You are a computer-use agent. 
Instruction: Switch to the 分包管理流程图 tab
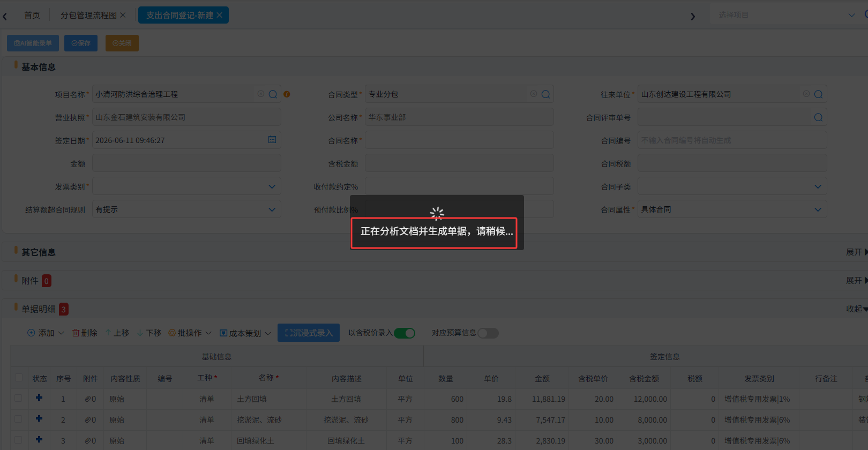click(x=93, y=15)
